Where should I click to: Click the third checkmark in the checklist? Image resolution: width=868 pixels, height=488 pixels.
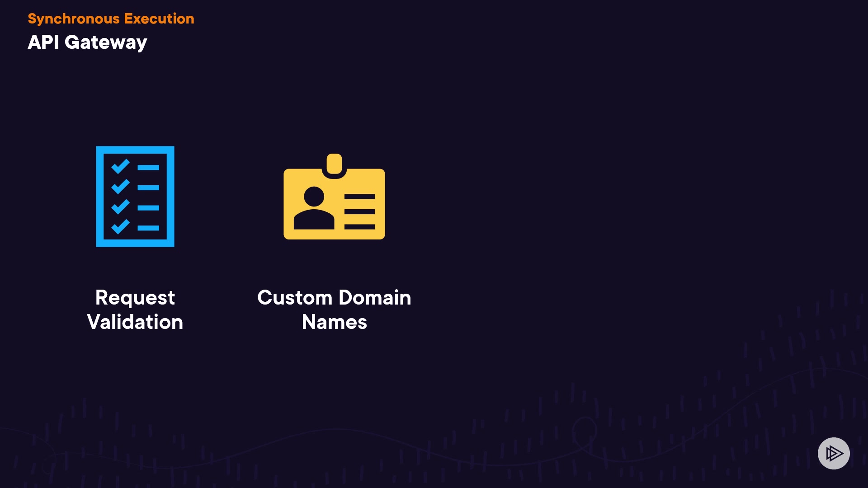(120, 206)
